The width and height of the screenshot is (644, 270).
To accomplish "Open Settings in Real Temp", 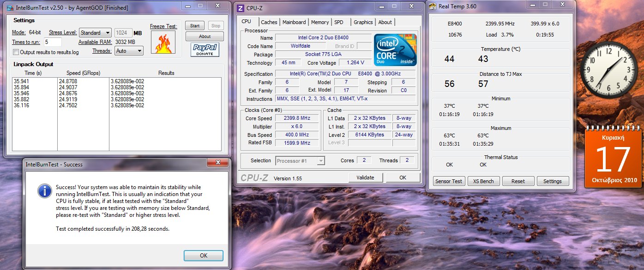I will coord(553,181).
